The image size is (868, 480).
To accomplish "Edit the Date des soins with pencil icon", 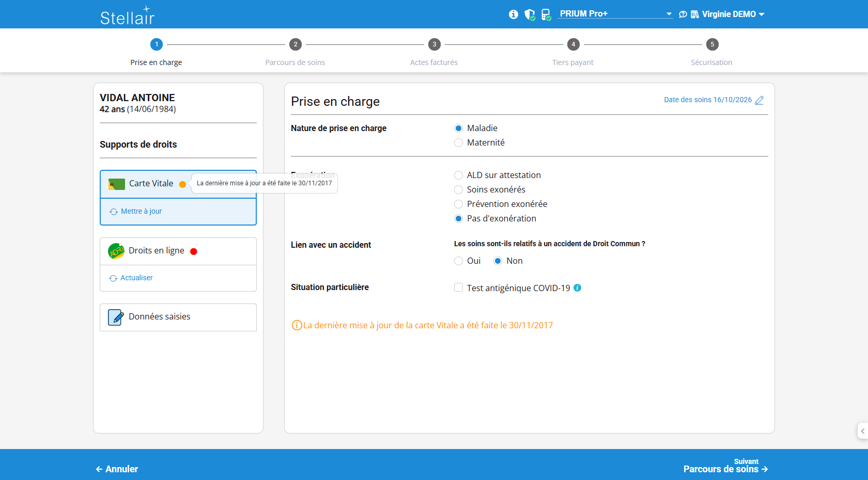I will pos(759,100).
